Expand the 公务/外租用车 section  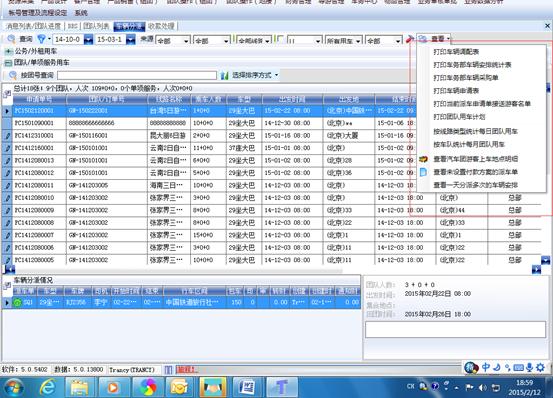(8, 51)
